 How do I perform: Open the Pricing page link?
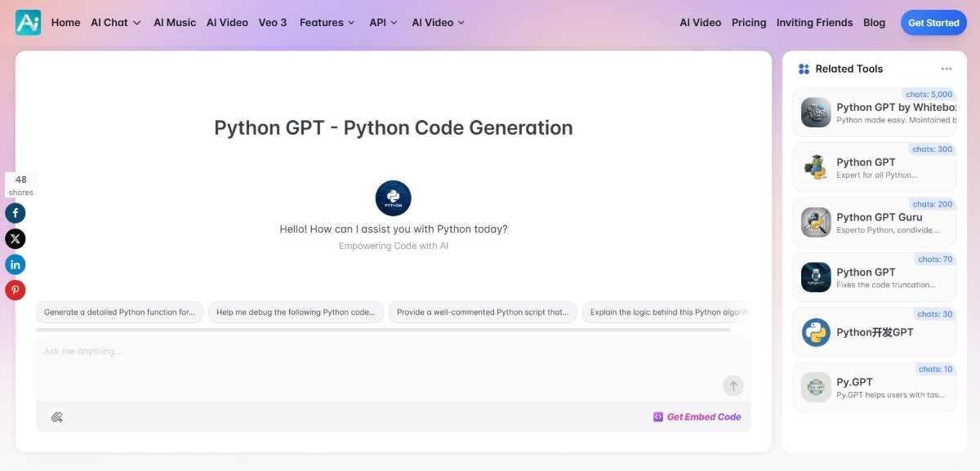point(749,23)
